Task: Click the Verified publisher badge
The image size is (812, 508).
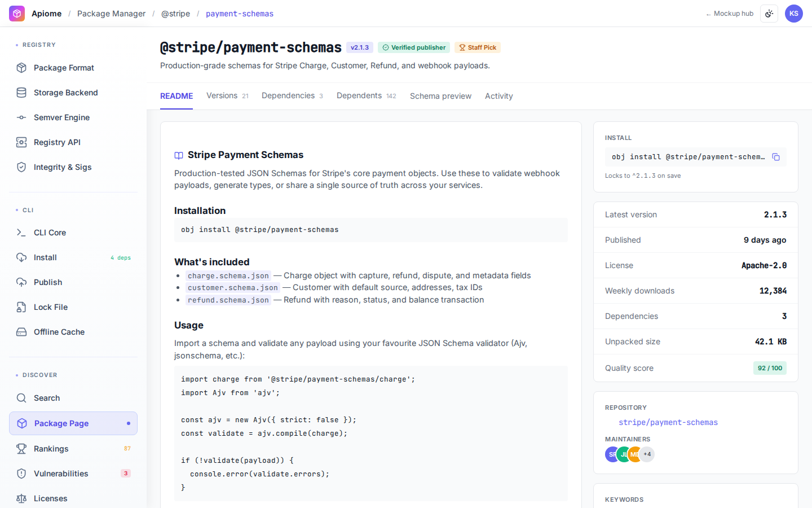Action: tap(414, 47)
